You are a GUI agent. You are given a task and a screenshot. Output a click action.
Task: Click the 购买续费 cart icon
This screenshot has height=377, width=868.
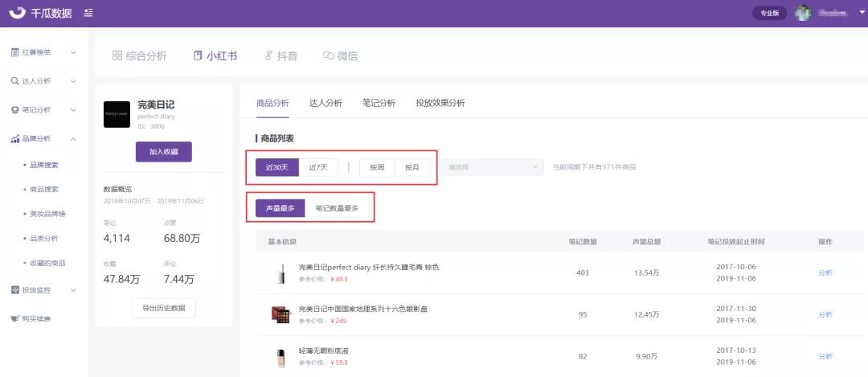[15, 319]
